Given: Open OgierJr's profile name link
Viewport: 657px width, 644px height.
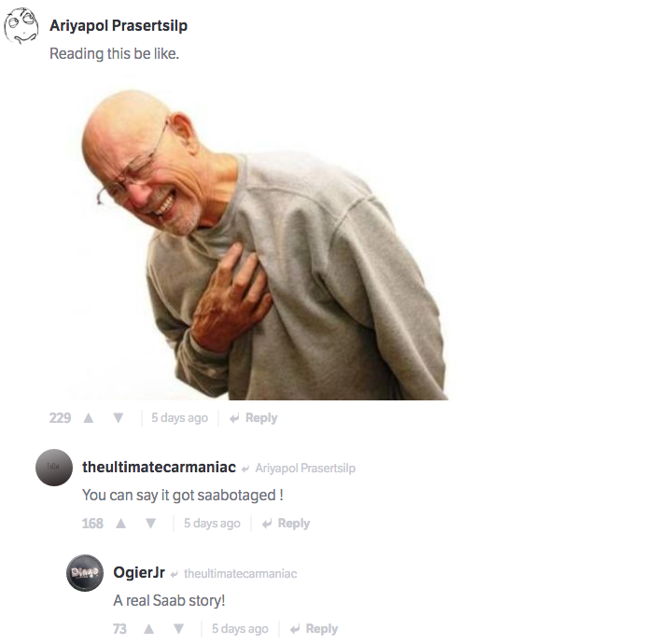Looking at the screenshot, I should point(139,572).
